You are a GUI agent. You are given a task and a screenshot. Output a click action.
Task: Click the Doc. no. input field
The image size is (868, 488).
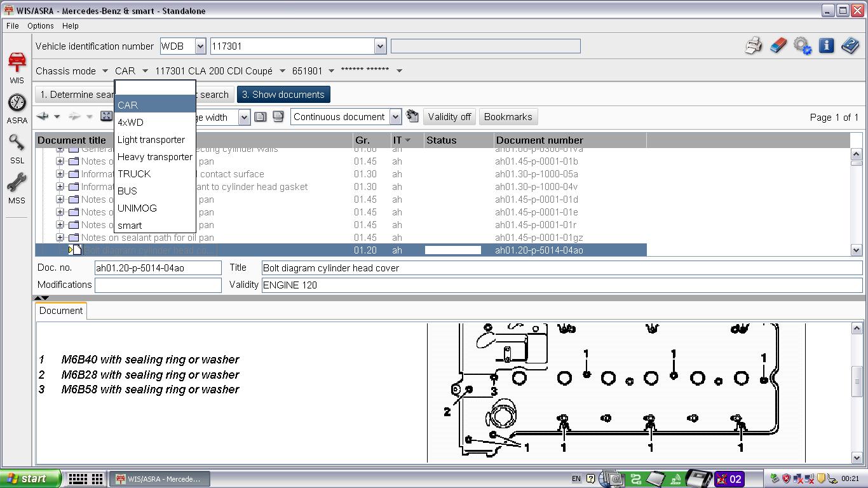158,268
